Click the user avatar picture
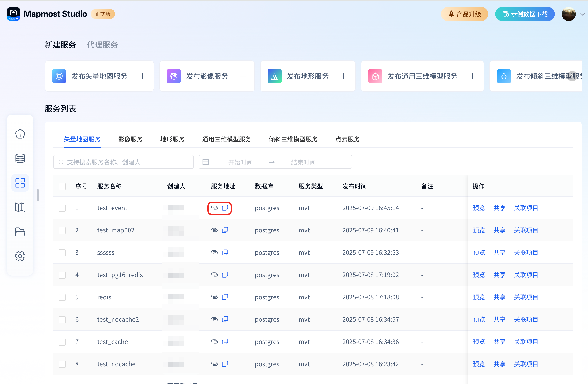This screenshot has width=588, height=384. tap(569, 14)
